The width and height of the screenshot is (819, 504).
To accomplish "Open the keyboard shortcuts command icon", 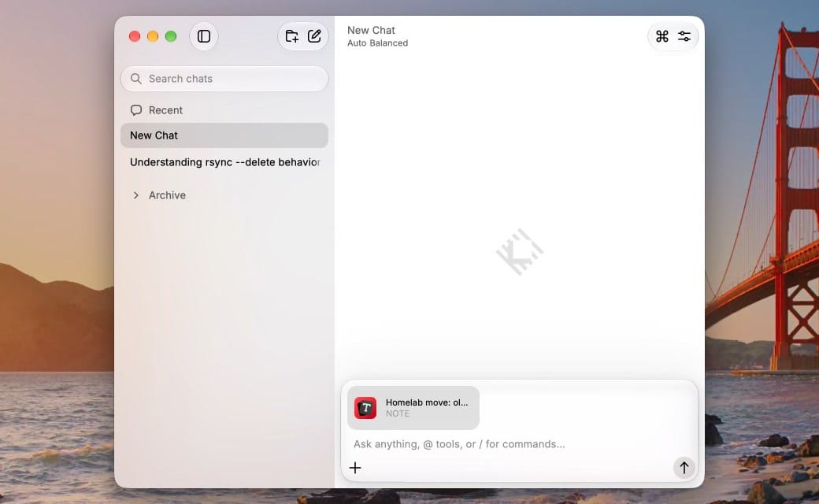I will click(661, 36).
